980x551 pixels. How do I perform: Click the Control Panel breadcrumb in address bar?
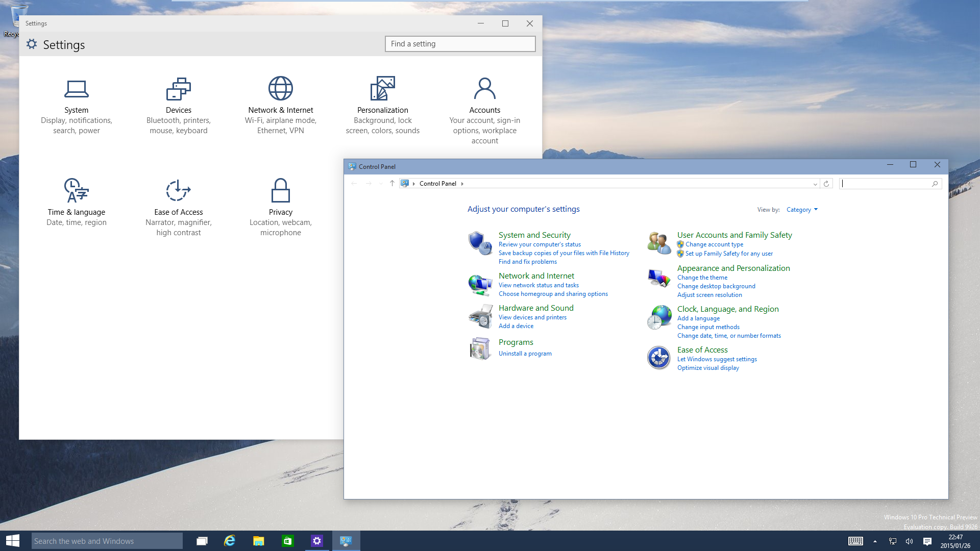pos(437,184)
